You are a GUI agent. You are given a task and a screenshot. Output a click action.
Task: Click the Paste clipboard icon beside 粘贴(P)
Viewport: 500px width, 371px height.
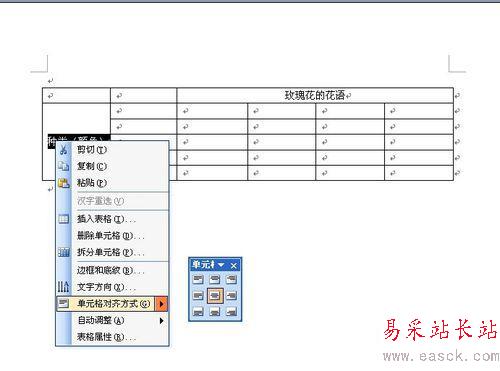click(64, 183)
